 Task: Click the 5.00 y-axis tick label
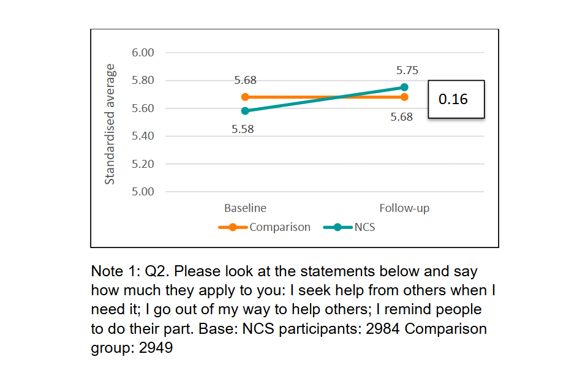tap(143, 192)
